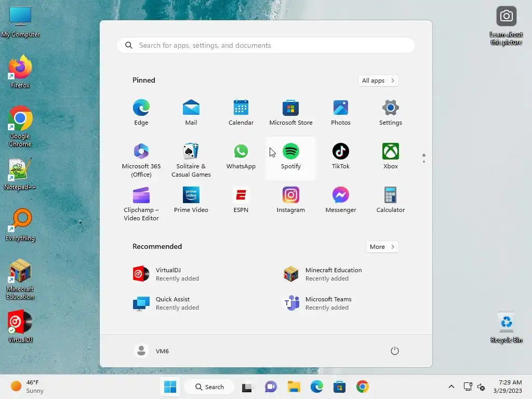Open the VM6 user account menu

[151, 351]
